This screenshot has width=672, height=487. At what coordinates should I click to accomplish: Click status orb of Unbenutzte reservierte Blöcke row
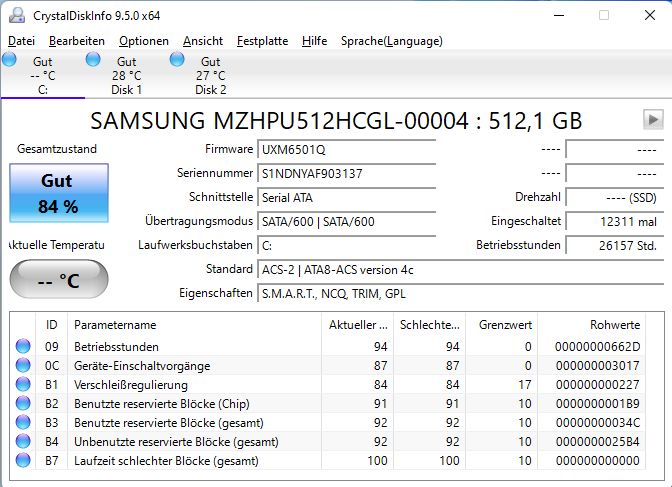[23, 441]
